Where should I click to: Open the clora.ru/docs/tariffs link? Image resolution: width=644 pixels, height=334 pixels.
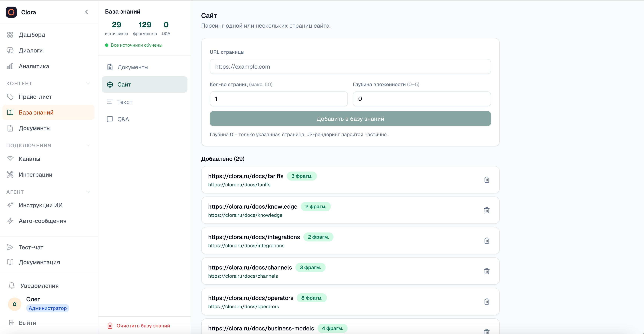pos(239,185)
